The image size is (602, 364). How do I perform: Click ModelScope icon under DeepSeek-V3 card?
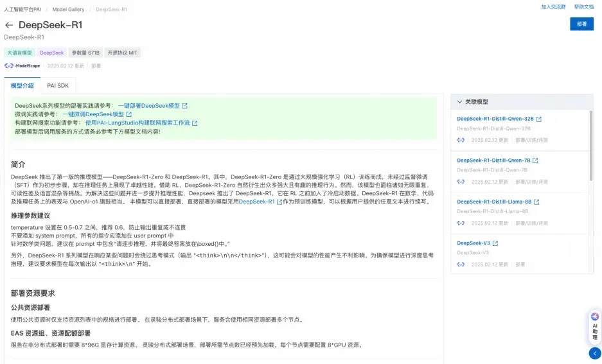[461, 264]
